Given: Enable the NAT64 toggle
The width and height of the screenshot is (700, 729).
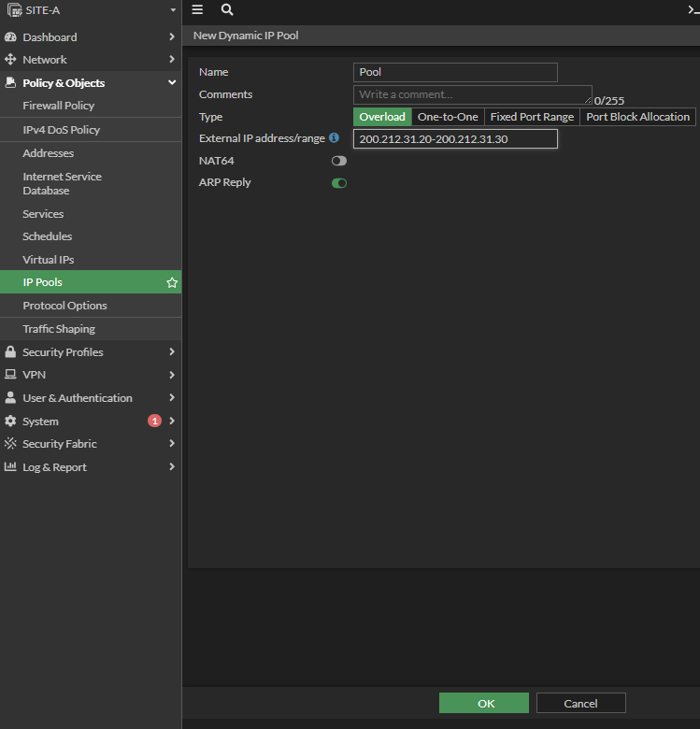Looking at the screenshot, I should tap(338, 161).
